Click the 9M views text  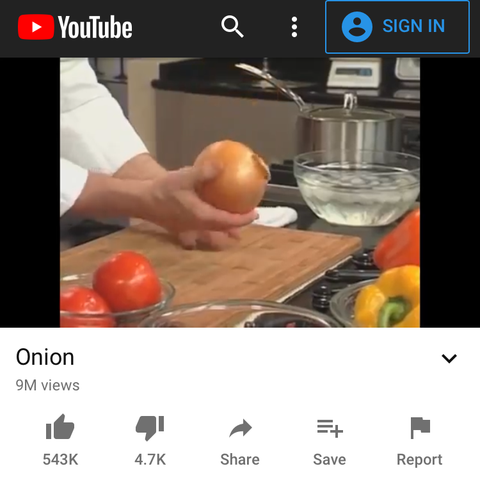pos(48,385)
